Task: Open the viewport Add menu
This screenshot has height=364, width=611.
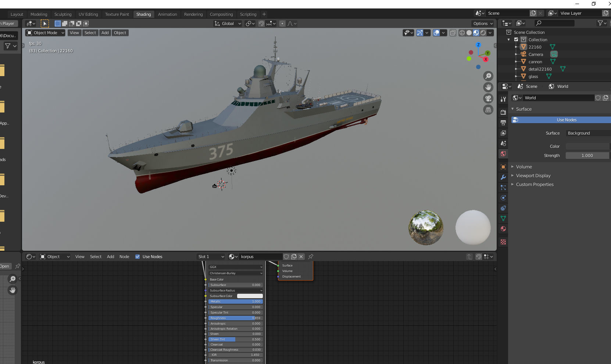Action: tap(105, 33)
